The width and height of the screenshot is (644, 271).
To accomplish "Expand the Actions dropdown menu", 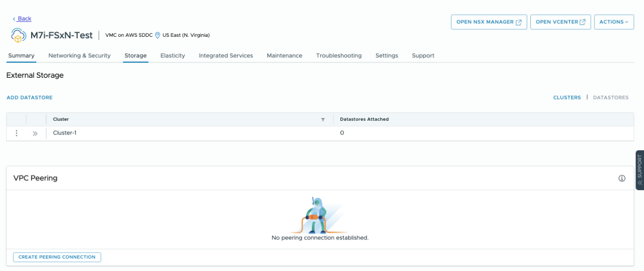I will (613, 22).
